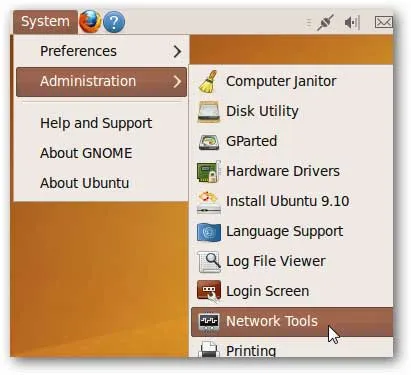
Task: Open Language Support by its label
Action: 285,232
